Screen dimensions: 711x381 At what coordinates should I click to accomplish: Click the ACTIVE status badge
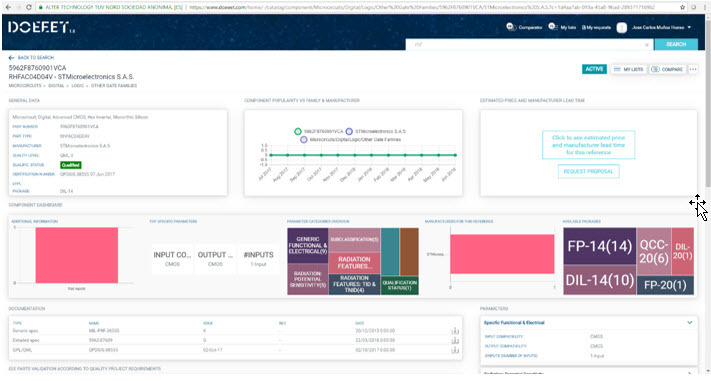594,69
